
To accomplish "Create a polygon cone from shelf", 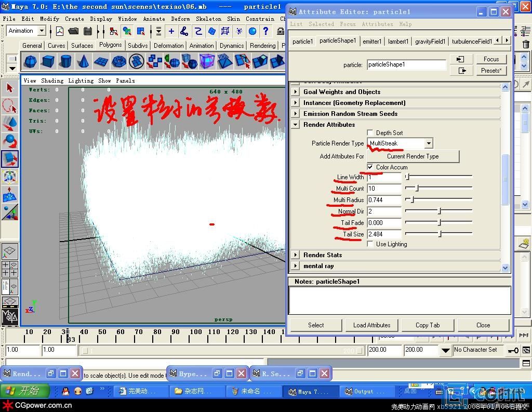I will tap(83, 62).
